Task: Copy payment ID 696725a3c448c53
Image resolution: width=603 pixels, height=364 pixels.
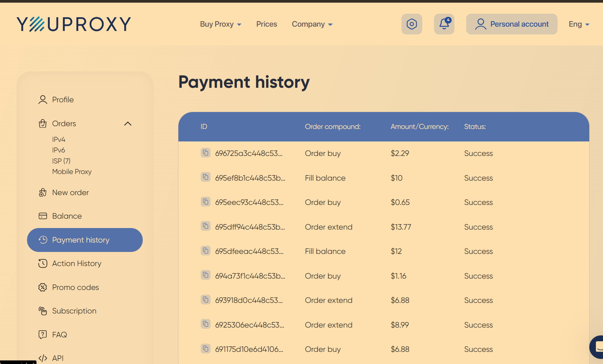Action: pos(206,153)
